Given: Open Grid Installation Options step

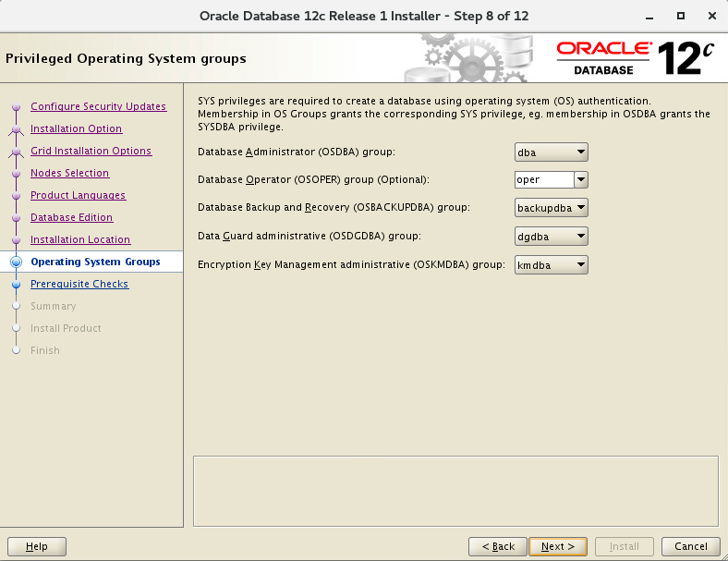Looking at the screenshot, I should 91,151.
